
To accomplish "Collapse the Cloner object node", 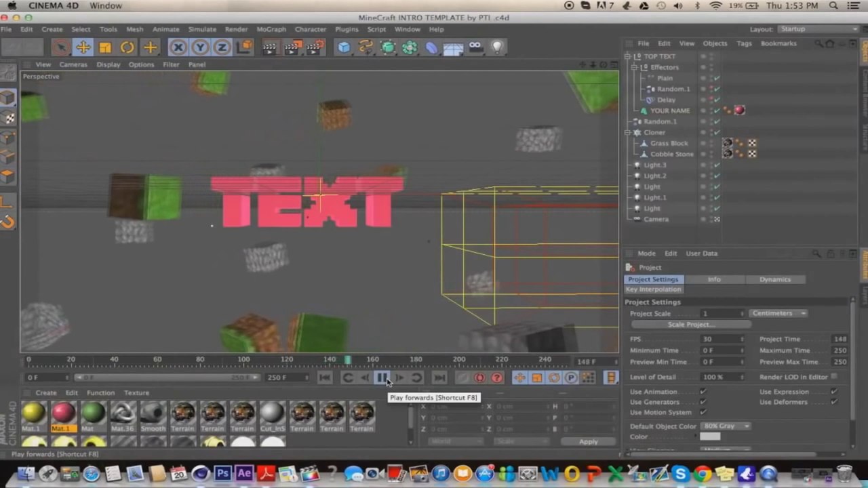I will 628,132.
